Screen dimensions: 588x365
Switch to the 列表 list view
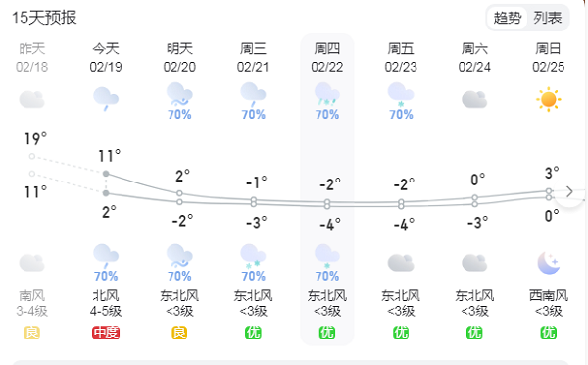point(548,18)
